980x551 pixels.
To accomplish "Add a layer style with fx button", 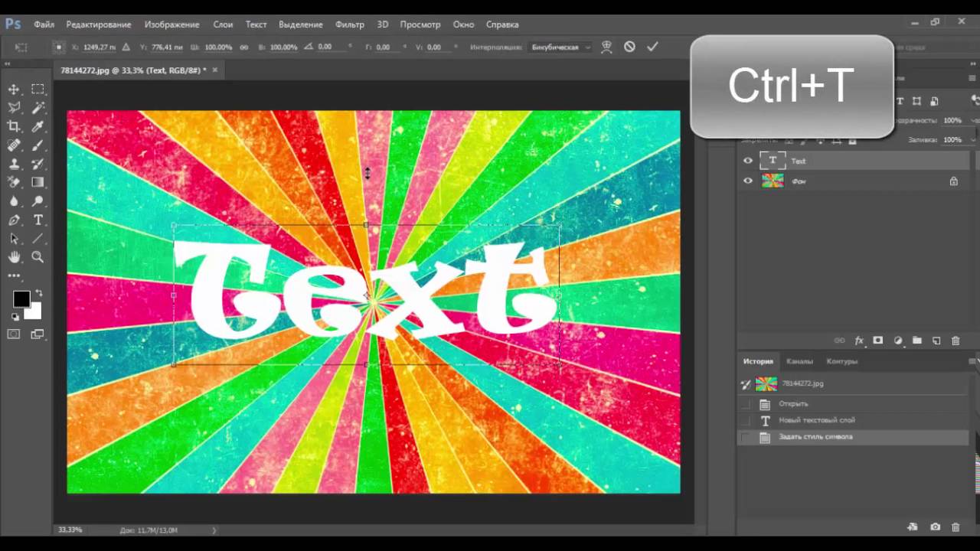I will click(859, 341).
